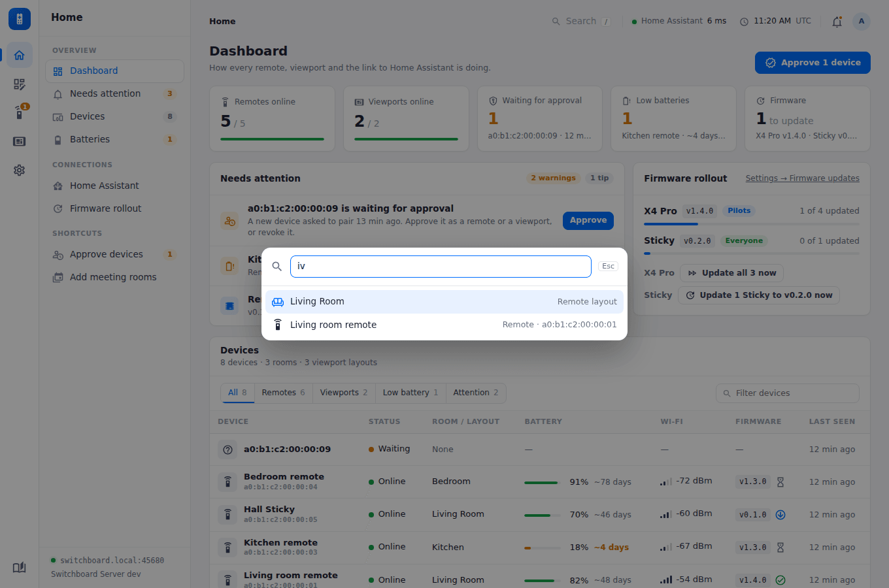Open the documentation book icon

click(19, 567)
